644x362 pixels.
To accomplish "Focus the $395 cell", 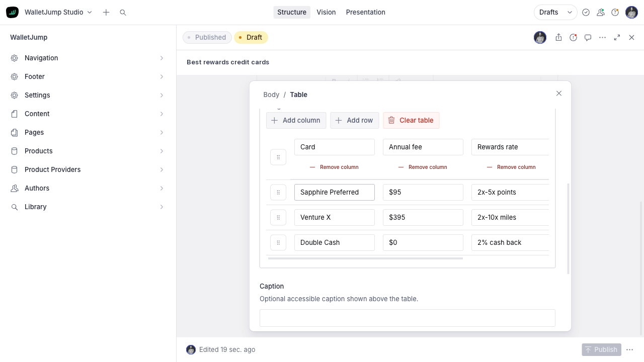I will pos(423,217).
